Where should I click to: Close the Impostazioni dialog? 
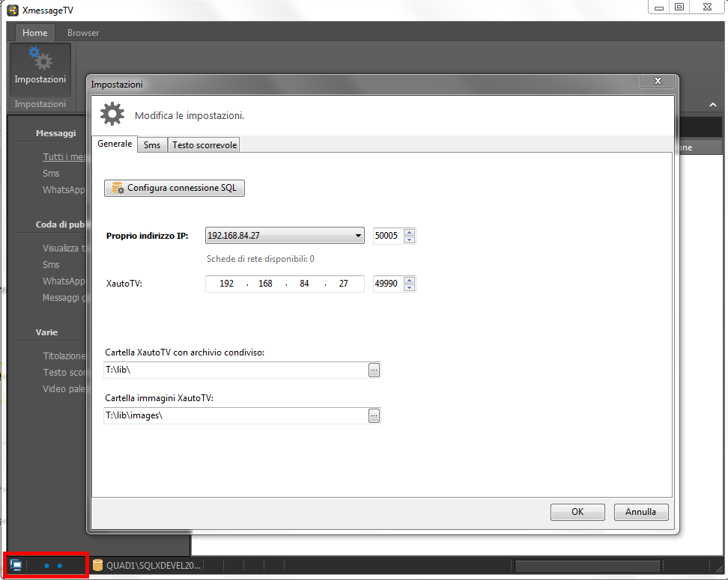tap(658, 81)
